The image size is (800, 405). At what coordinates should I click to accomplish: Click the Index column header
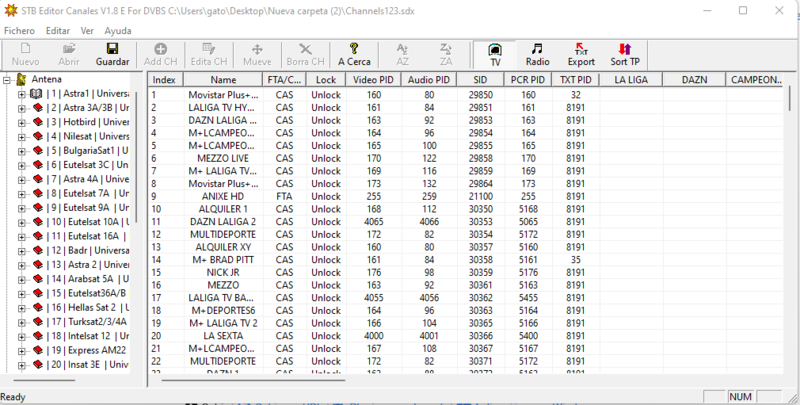coord(164,80)
